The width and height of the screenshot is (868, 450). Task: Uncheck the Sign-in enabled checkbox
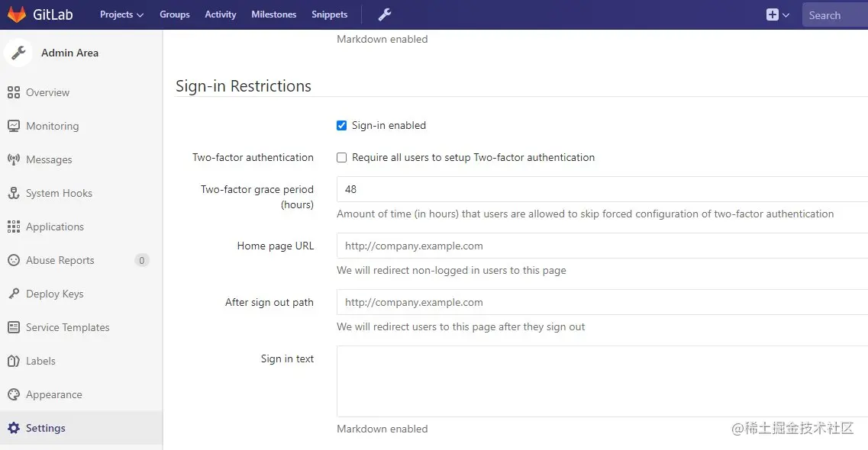point(342,125)
